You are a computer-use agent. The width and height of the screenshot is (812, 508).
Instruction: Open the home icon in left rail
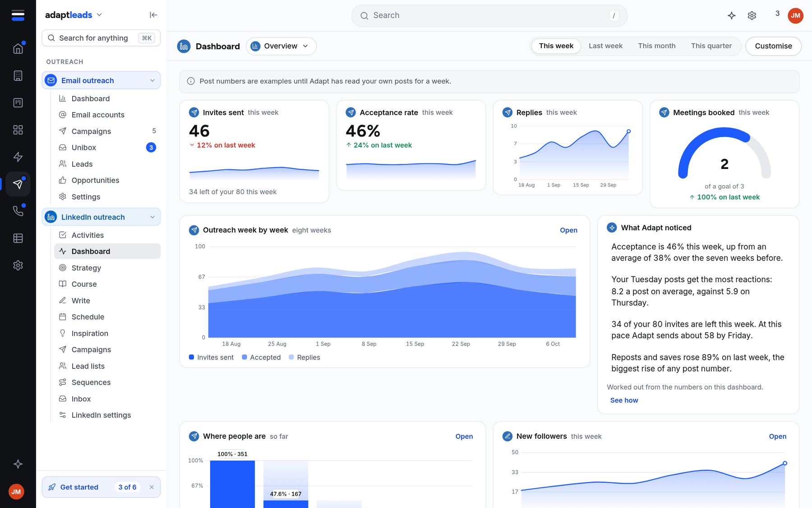[18, 48]
